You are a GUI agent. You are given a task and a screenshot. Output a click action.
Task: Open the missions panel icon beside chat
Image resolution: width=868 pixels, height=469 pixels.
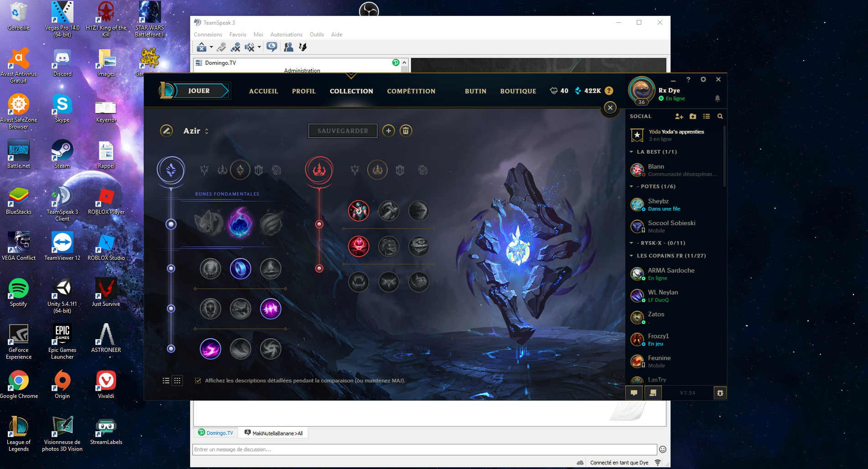[x=653, y=393]
